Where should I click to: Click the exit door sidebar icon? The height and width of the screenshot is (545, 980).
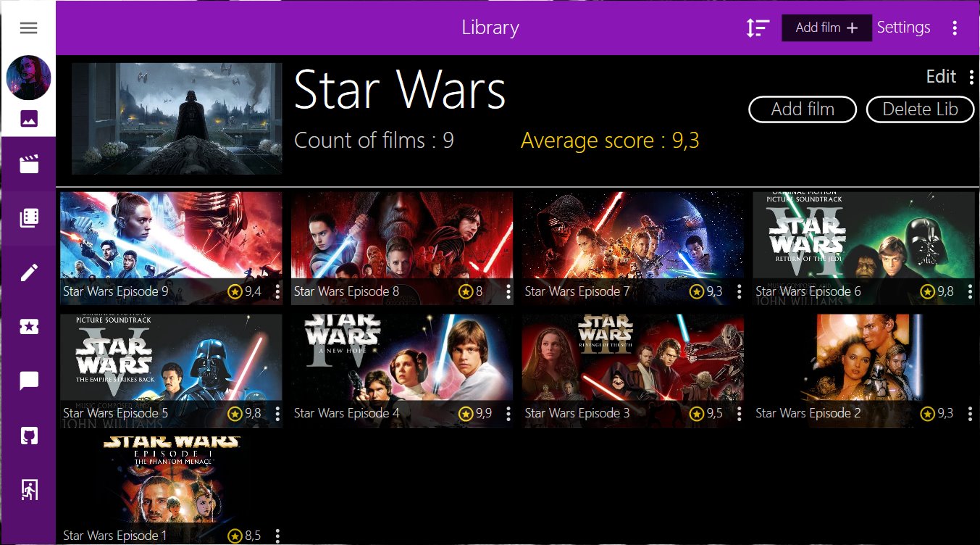point(28,490)
